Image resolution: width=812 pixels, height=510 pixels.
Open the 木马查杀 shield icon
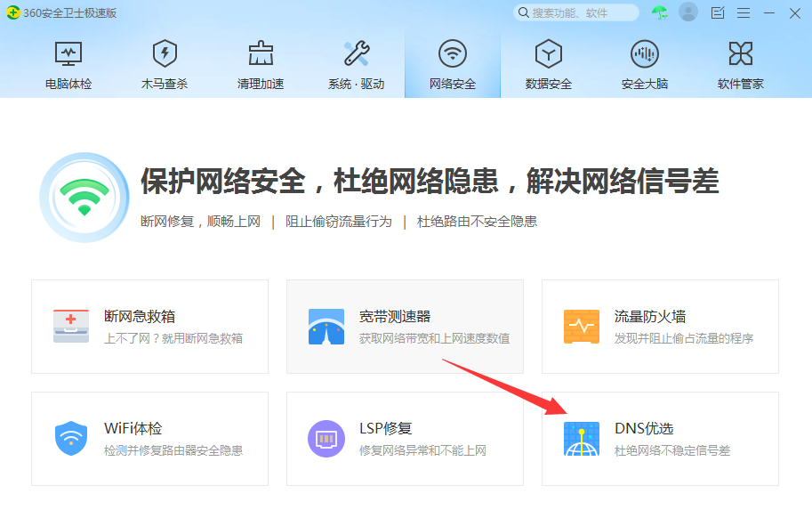point(165,53)
